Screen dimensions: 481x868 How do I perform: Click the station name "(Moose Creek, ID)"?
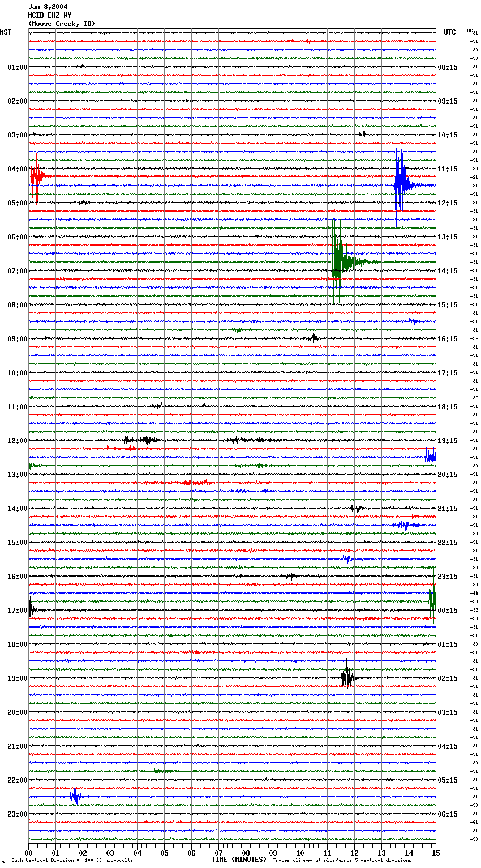pos(62,24)
